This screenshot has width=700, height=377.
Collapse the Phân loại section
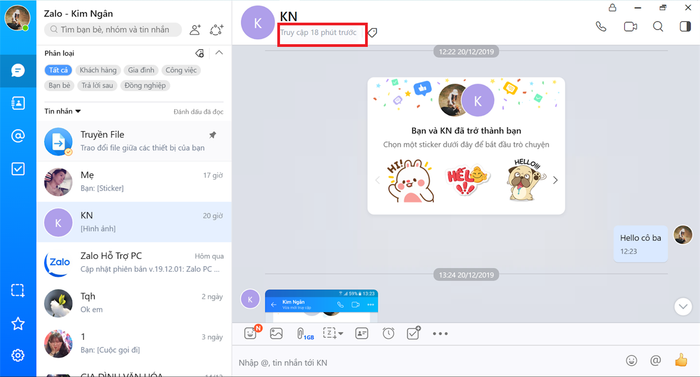coord(219,53)
